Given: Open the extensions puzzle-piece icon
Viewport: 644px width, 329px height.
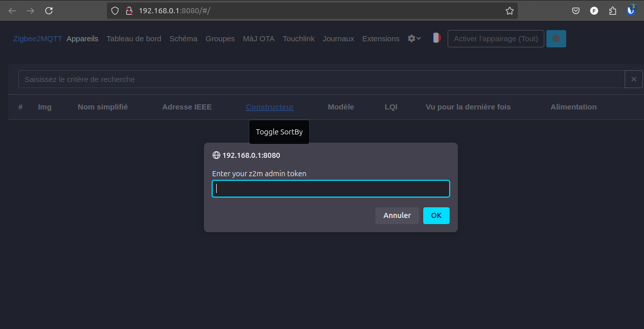Looking at the screenshot, I should tap(612, 11).
